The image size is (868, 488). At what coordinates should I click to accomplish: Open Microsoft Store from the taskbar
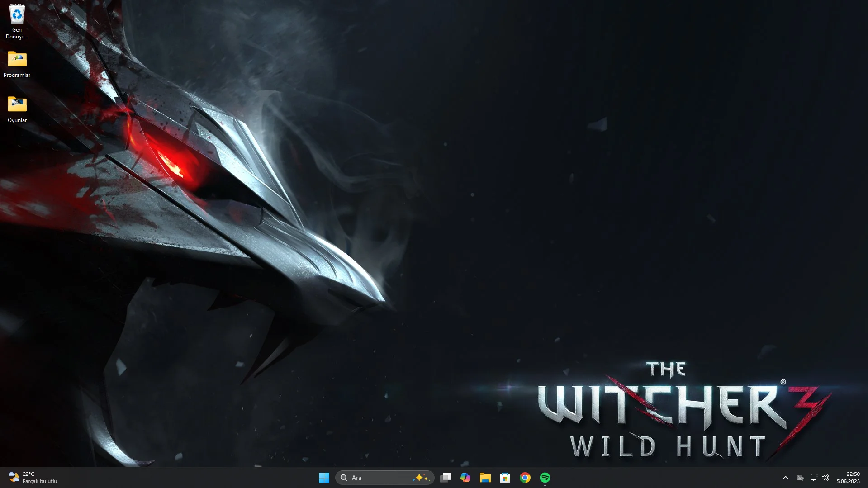(505, 478)
